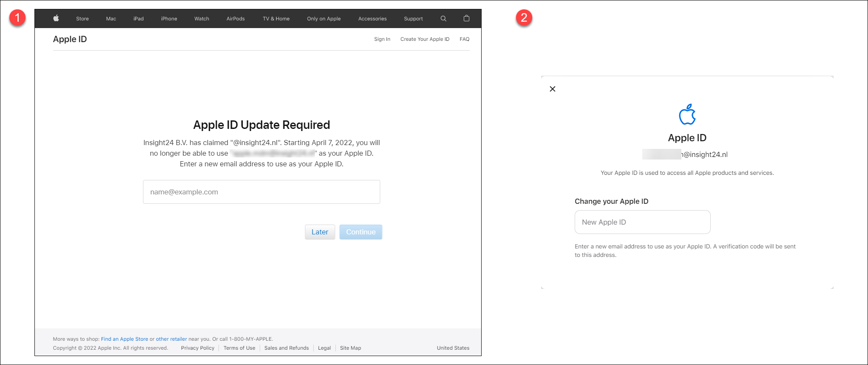The image size is (868, 365).
Task: Open the FAQ link
Action: 464,39
